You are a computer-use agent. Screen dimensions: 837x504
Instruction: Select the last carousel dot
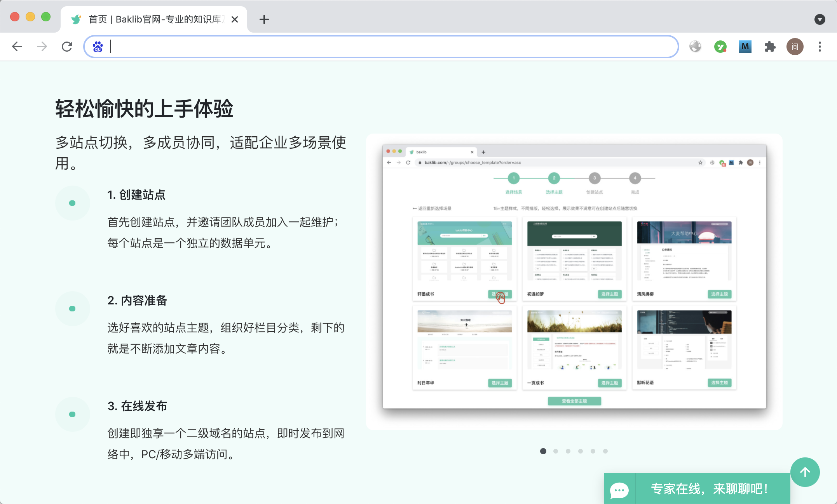click(605, 451)
